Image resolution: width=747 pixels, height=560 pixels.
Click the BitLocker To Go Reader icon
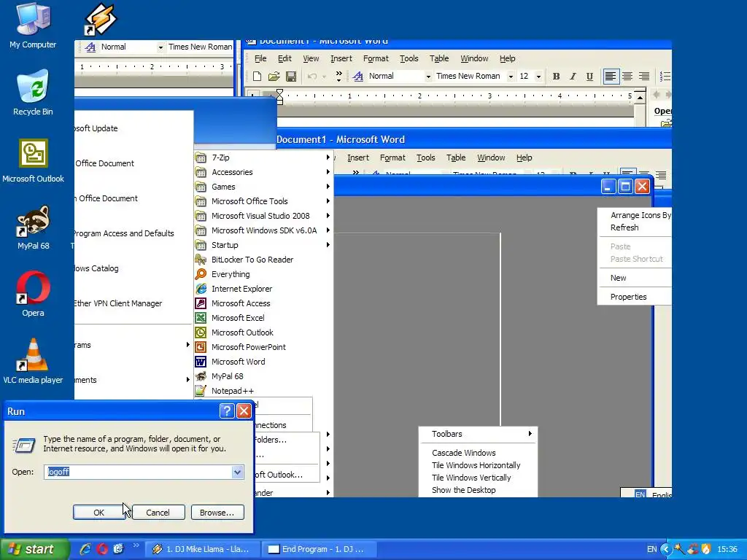[x=201, y=260]
